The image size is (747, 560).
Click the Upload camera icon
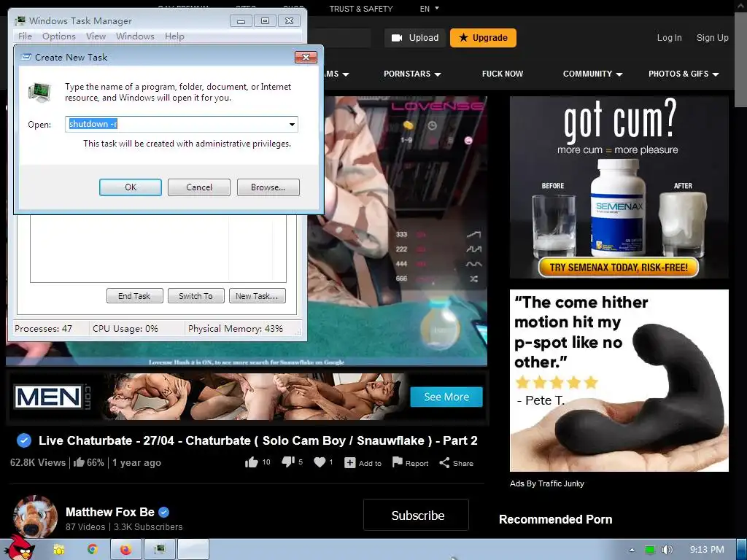point(397,38)
